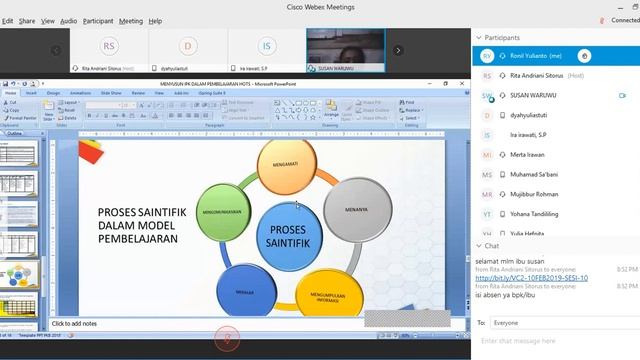
Task: Show previous video thumbnails with left arrow
Action: pos(56,51)
